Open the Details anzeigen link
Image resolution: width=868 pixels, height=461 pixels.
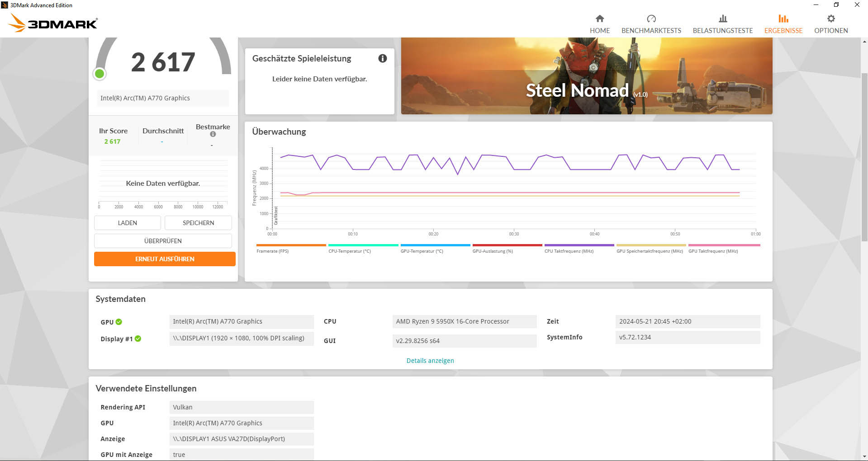430,361
